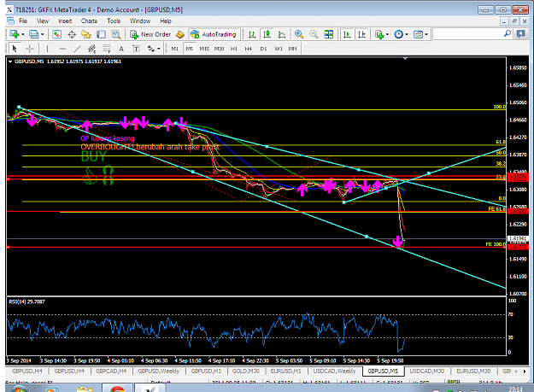Select the text tool

pos(121,49)
